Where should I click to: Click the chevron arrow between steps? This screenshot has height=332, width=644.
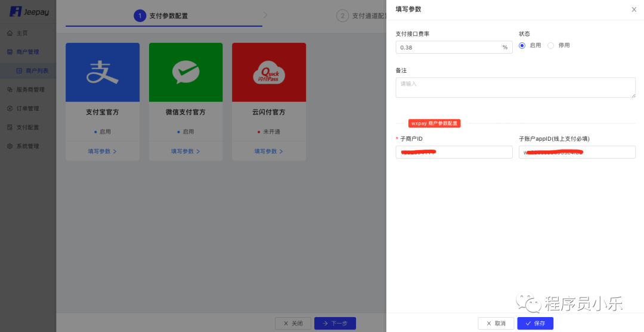point(265,15)
